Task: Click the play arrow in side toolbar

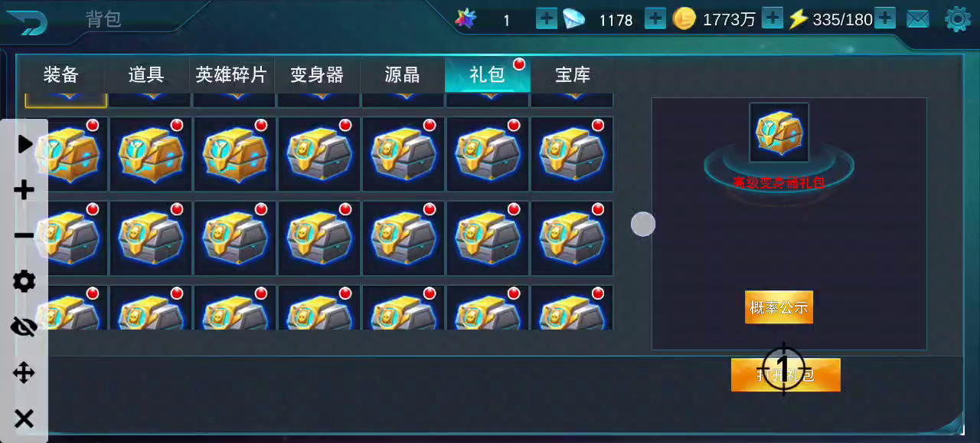Action: coord(24,143)
